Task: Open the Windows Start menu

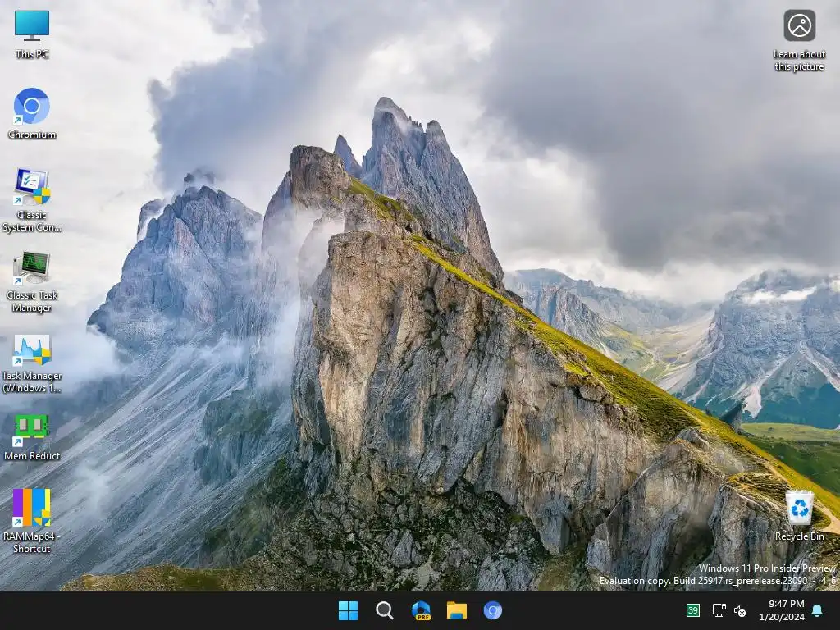Action: 348,610
